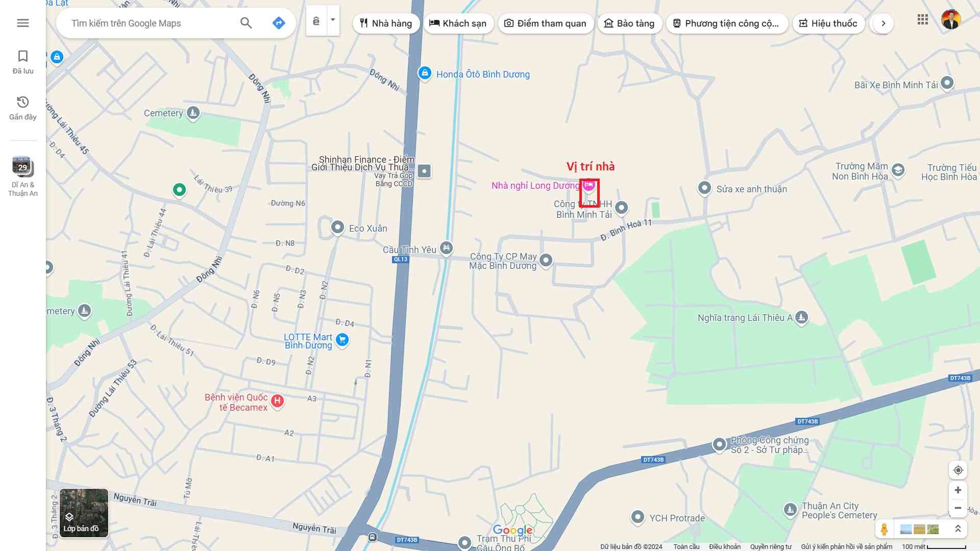Click the Tìm kiếm trên Google Maps field
980x551 pixels.
(148, 23)
